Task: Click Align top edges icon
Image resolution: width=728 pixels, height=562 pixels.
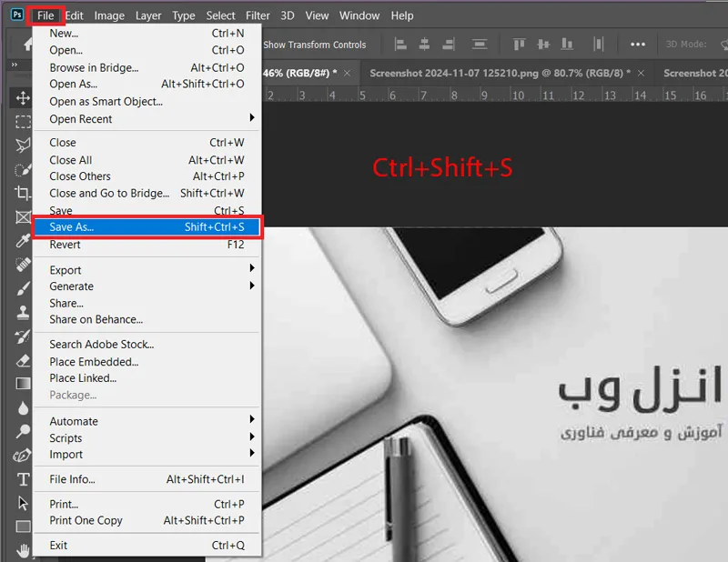Action: [519, 45]
